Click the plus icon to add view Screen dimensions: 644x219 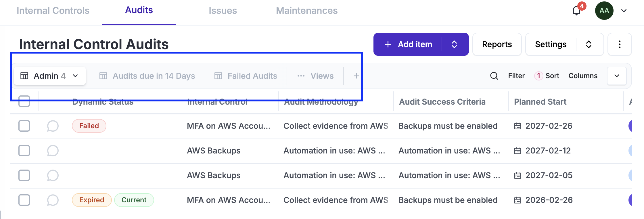pyautogui.click(x=356, y=76)
